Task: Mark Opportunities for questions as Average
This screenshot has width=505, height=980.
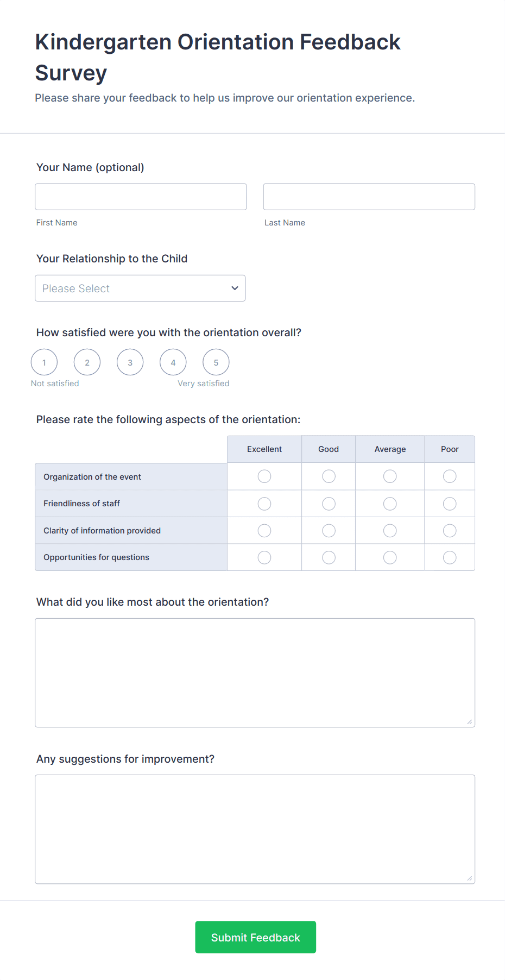Action: [x=390, y=557]
